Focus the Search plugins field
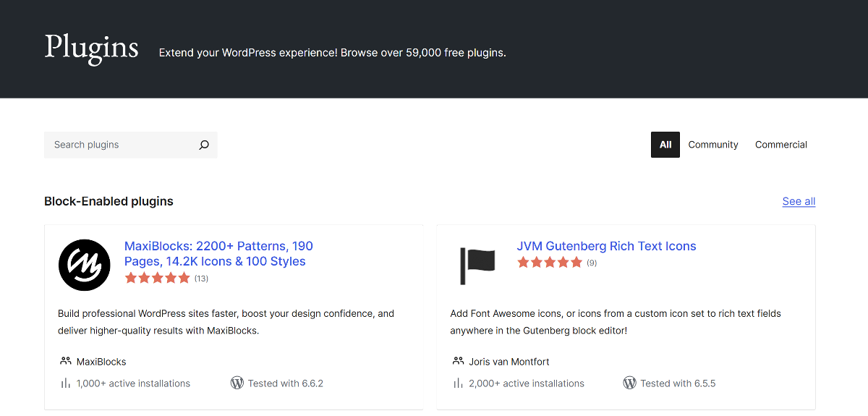Viewport: 868px width, 416px height. point(119,145)
